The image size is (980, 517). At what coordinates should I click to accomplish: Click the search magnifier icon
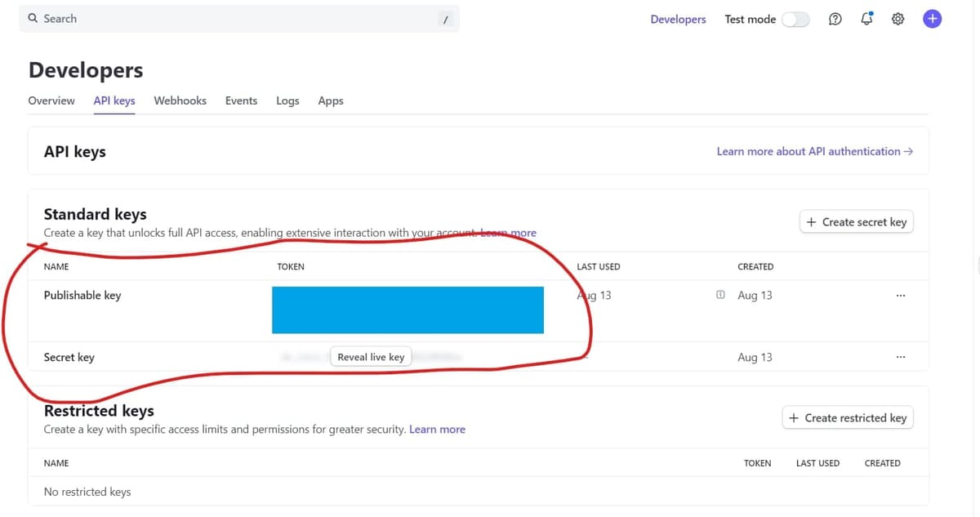click(33, 18)
